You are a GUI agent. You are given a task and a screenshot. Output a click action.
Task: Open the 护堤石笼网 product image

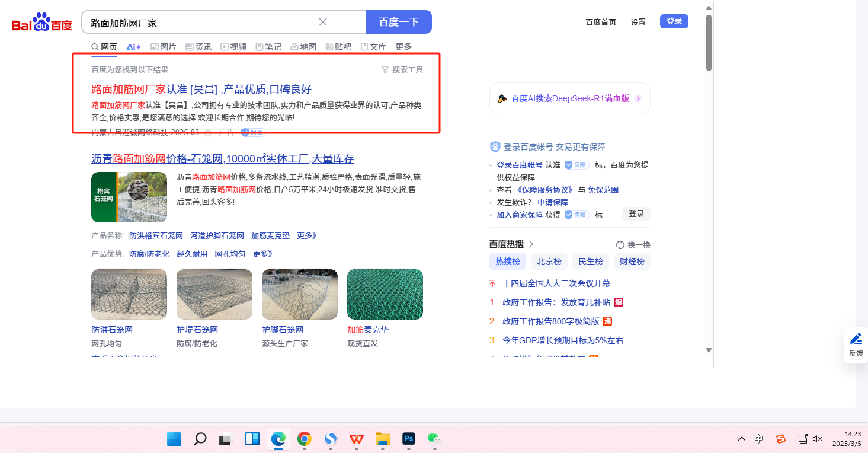point(214,294)
